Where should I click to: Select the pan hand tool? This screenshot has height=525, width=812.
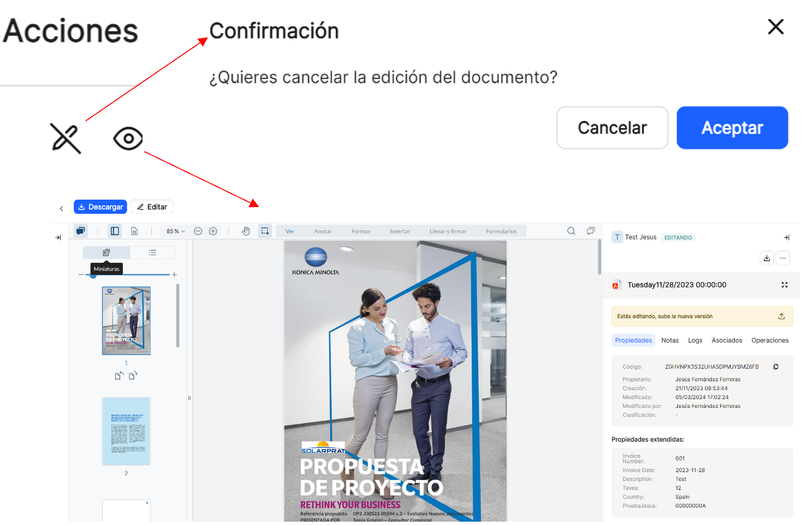tap(246, 231)
